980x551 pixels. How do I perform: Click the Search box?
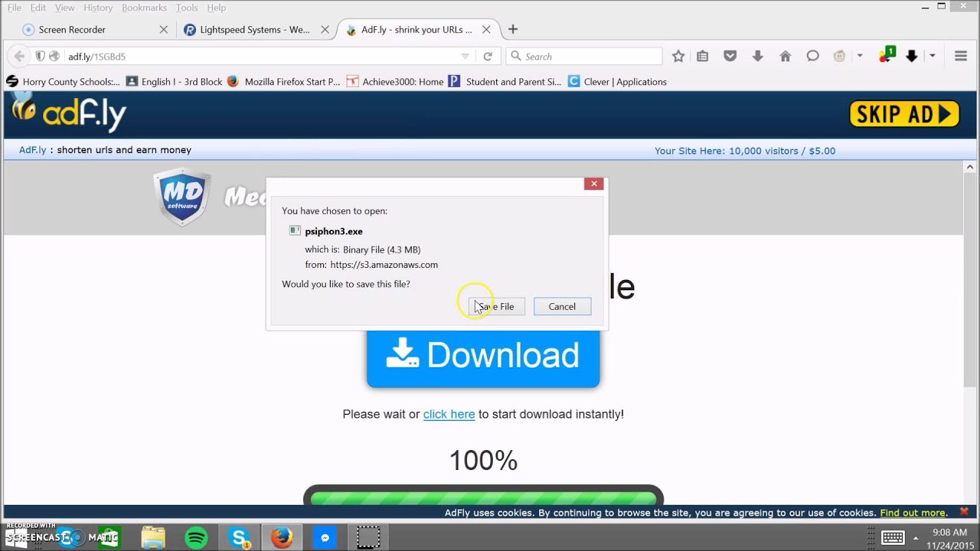point(584,57)
